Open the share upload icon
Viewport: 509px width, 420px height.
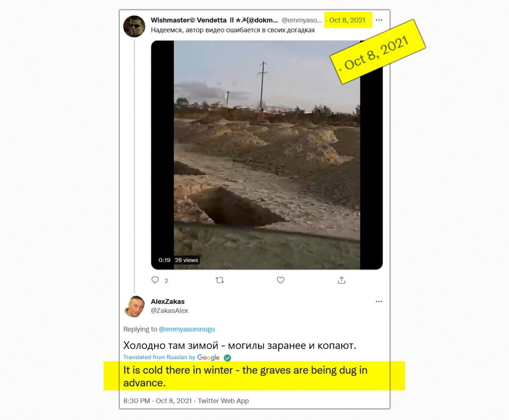pyautogui.click(x=341, y=280)
